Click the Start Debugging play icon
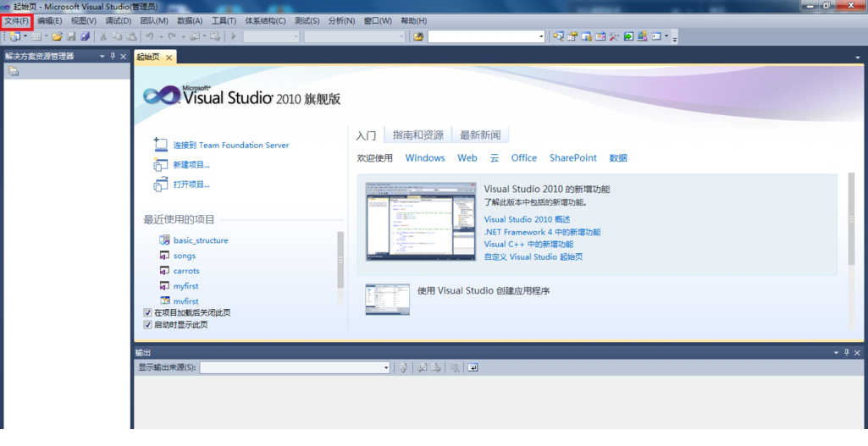Screen dimensions: 868x446 click(234, 36)
